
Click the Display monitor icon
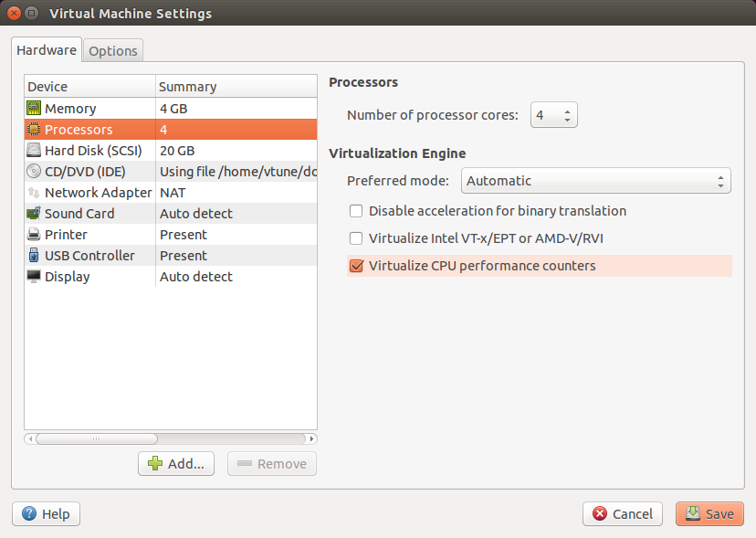[x=34, y=277]
